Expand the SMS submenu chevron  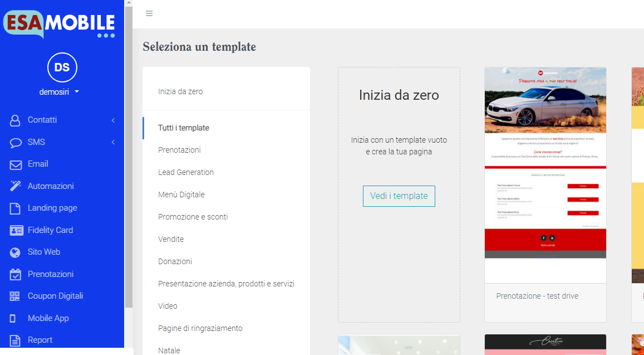pos(113,142)
